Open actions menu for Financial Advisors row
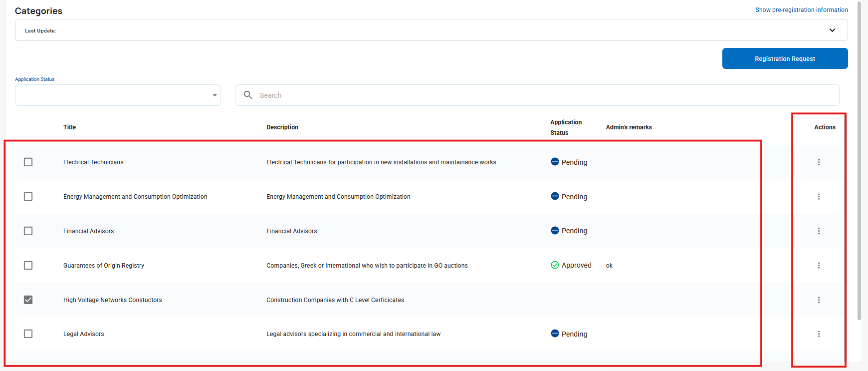Viewport: 868px width, 371px height. tap(819, 231)
